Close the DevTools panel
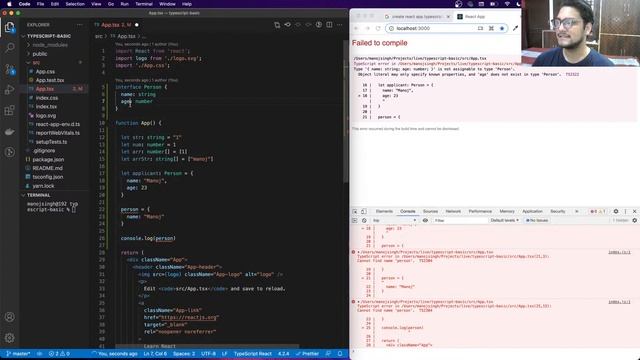 point(635,211)
